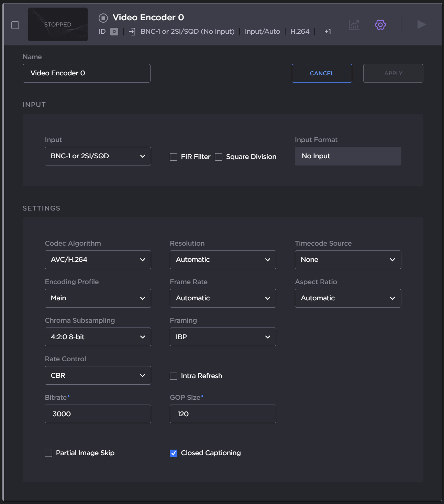Open encoder settings gear icon

tap(380, 25)
